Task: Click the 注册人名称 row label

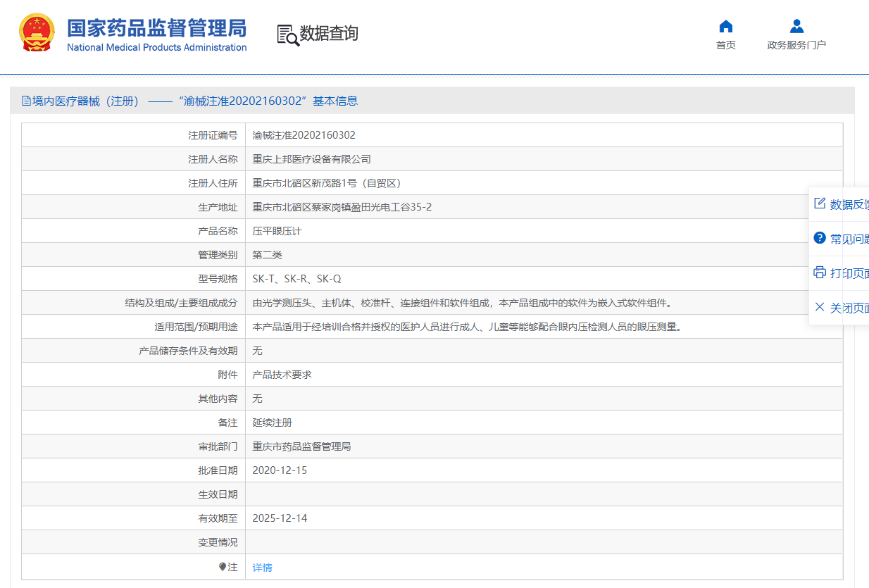Action: click(x=213, y=159)
